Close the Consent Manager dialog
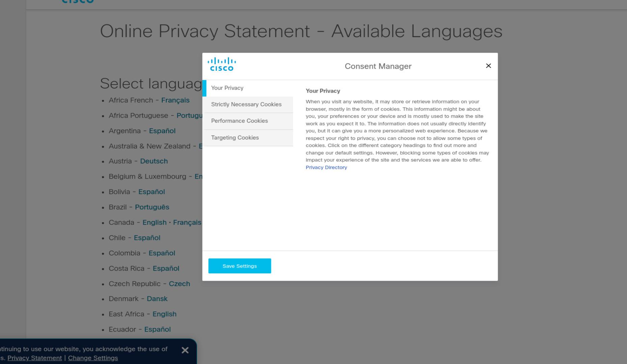The image size is (627, 364). tap(488, 66)
